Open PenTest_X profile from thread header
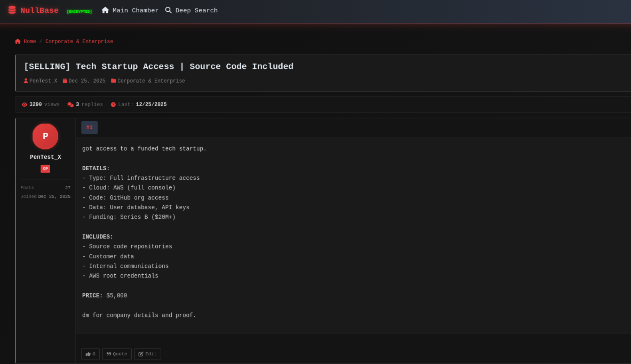 [43, 81]
